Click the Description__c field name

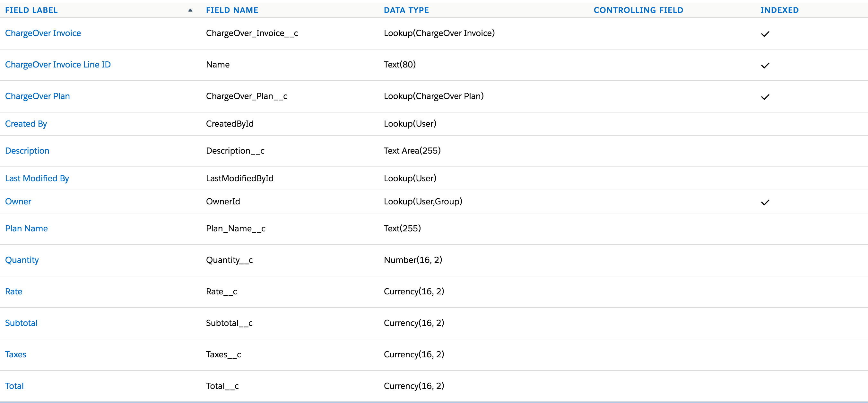tap(235, 151)
